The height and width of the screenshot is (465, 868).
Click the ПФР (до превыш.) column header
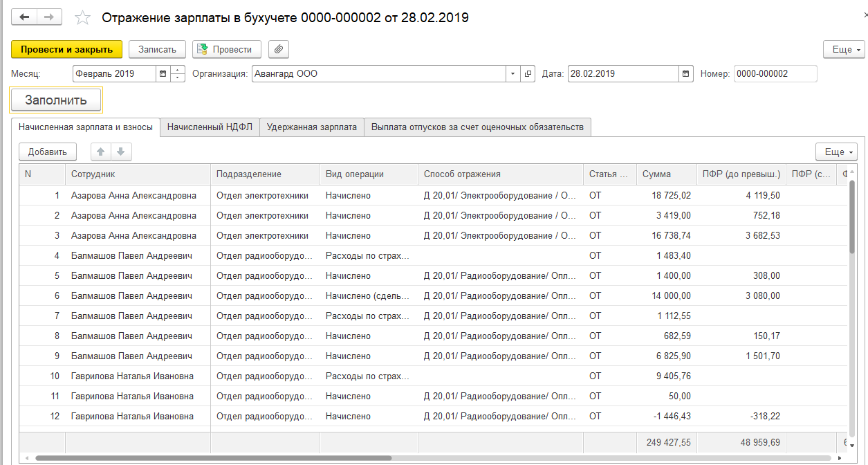(741, 174)
